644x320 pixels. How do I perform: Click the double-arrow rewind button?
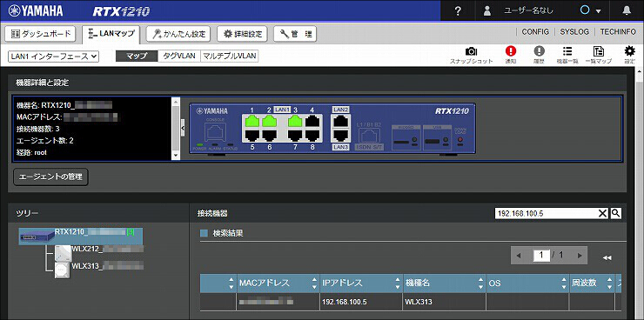click(x=607, y=257)
